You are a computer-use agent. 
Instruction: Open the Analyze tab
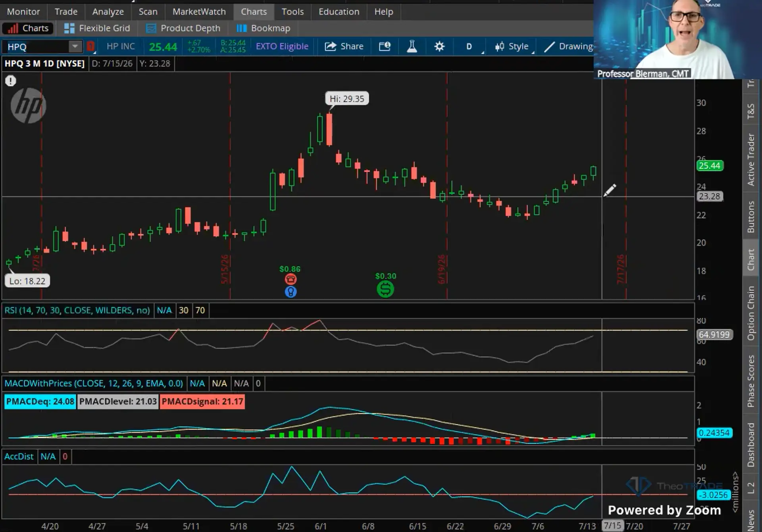click(108, 12)
